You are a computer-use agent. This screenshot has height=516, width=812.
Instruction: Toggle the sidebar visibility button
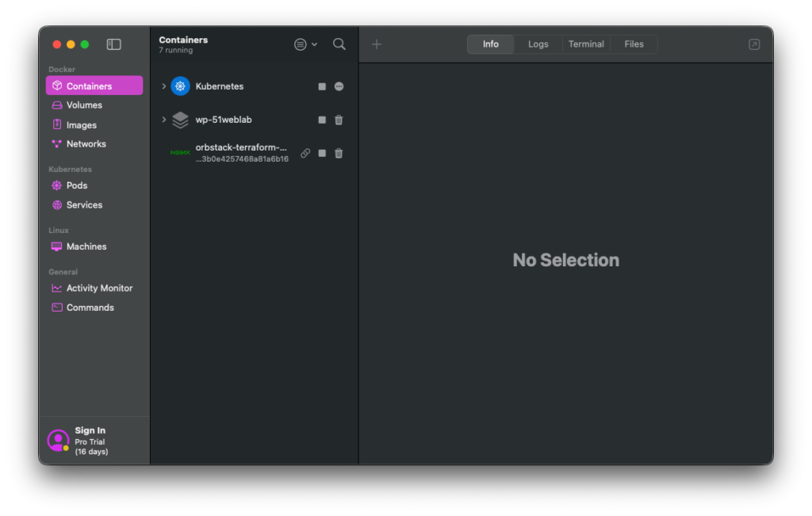pos(114,44)
